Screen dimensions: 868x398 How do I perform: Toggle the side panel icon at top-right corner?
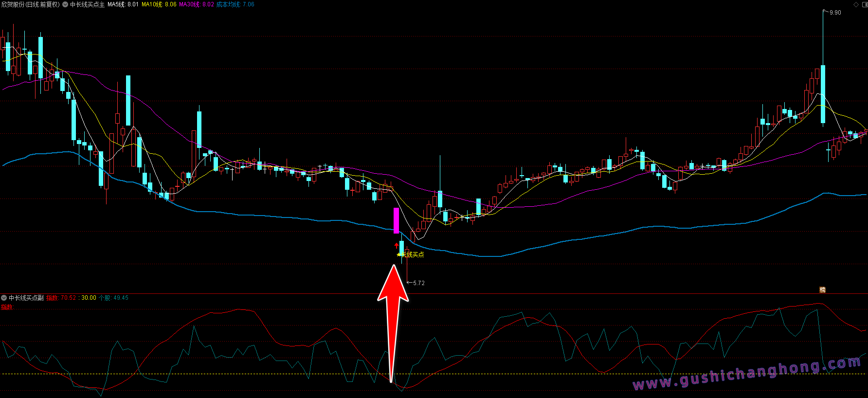pyautogui.click(x=864, y=4)
